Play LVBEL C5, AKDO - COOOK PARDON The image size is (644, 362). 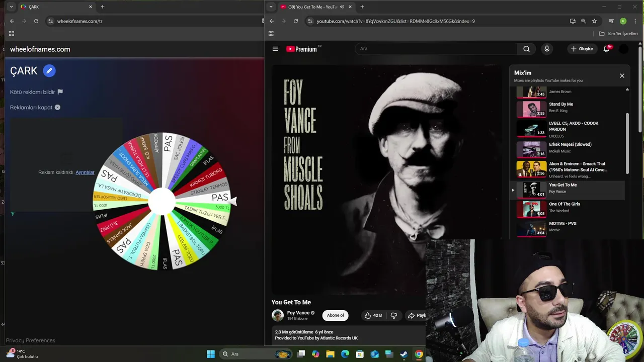click(570, 129)
